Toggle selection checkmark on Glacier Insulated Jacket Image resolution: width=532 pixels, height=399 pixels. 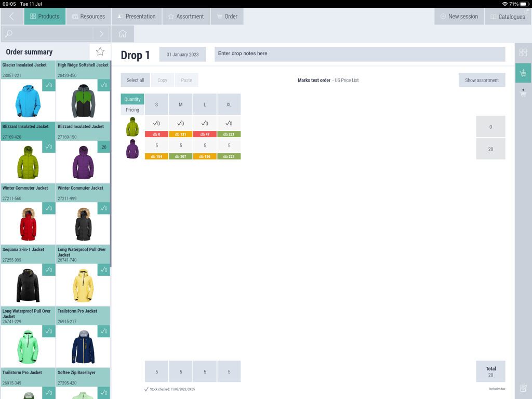[x=49, y=85]
